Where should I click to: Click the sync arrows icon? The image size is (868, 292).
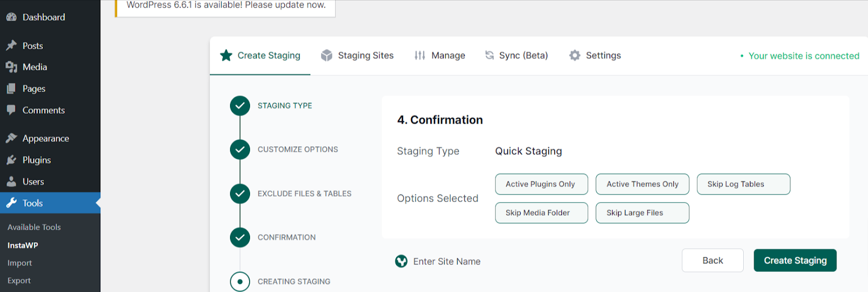pyautogui.click(x=489, y=55)
